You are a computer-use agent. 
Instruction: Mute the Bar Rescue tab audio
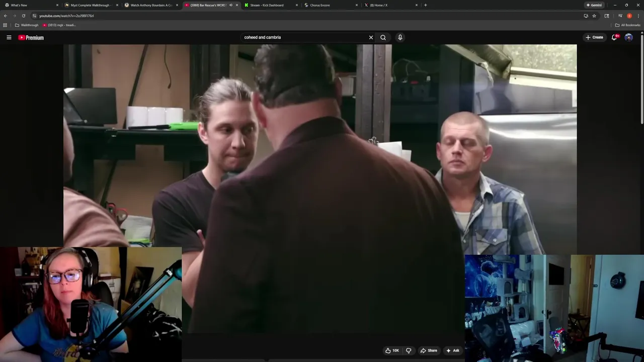click(x=231, y=5)
